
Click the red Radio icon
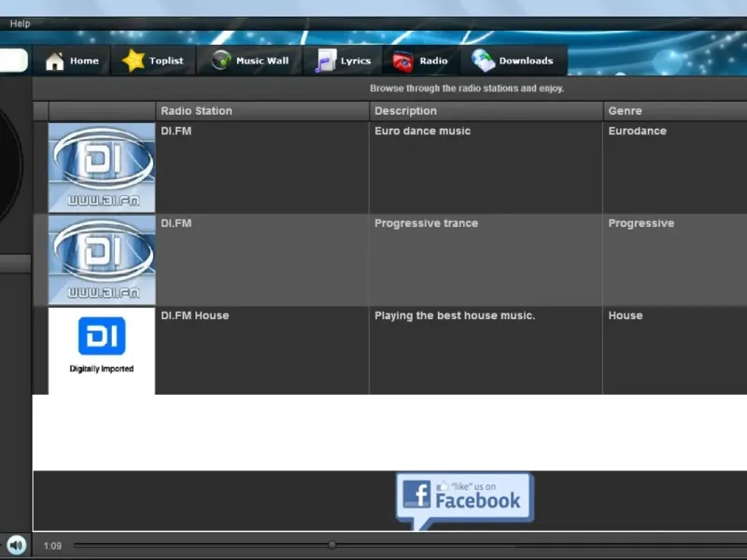[403, 62]
